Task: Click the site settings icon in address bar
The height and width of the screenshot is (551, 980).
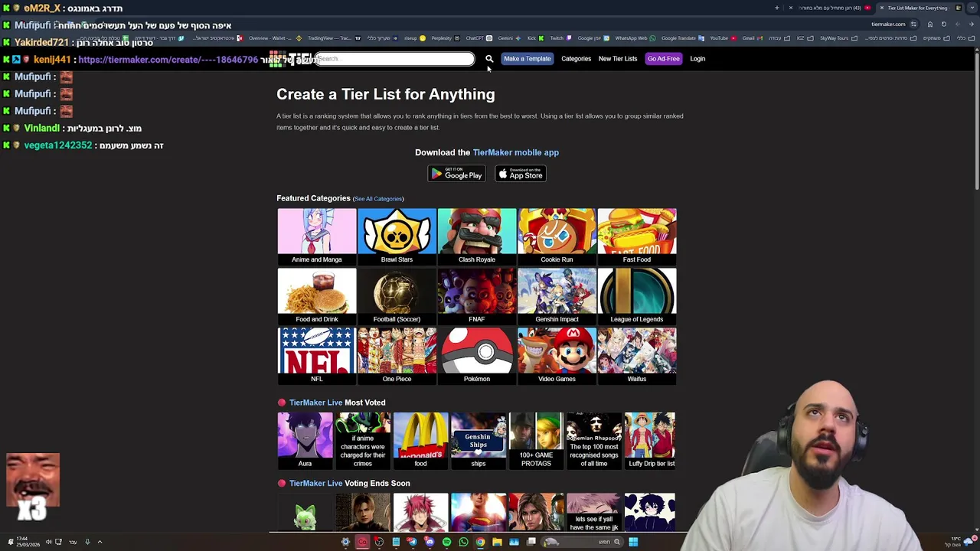Action: (913, 24)
